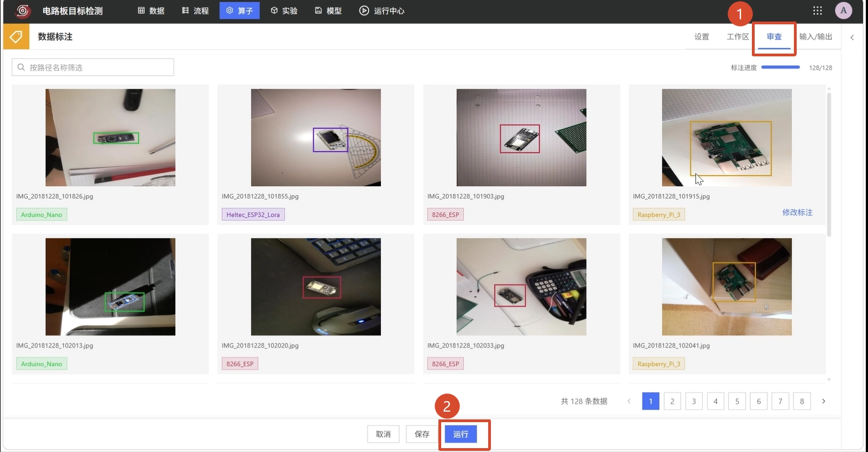Click the 修改标注 link
The height and width of the screenshot is (452, 868).
pyautogui.click(x=797, y=212)
